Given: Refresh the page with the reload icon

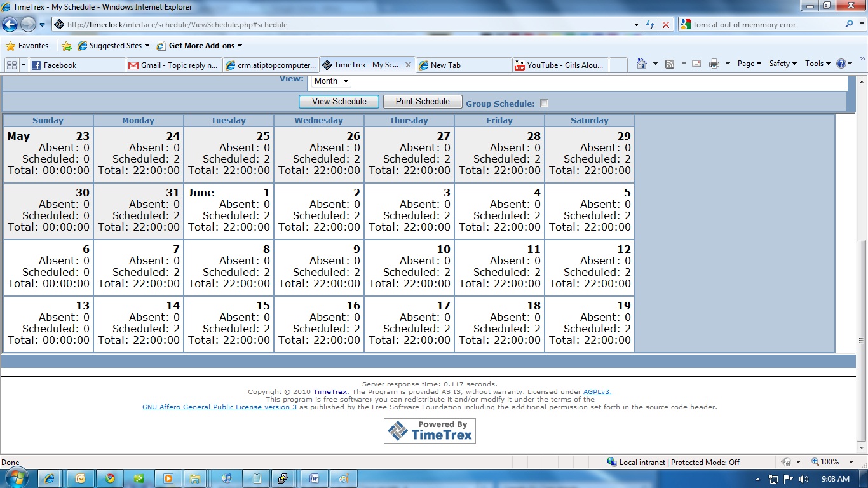Looking at the screenshot, I should (649, 25).
